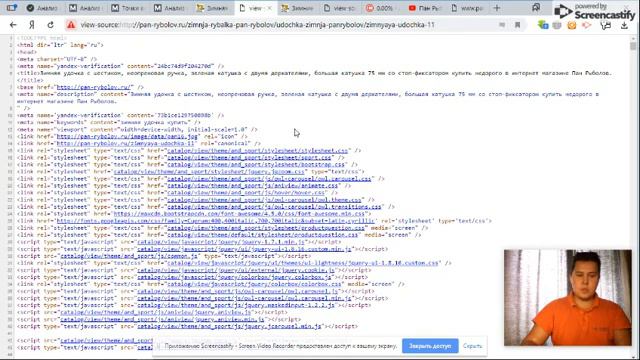Open the stylesheet.css link

tap(258, 151)
